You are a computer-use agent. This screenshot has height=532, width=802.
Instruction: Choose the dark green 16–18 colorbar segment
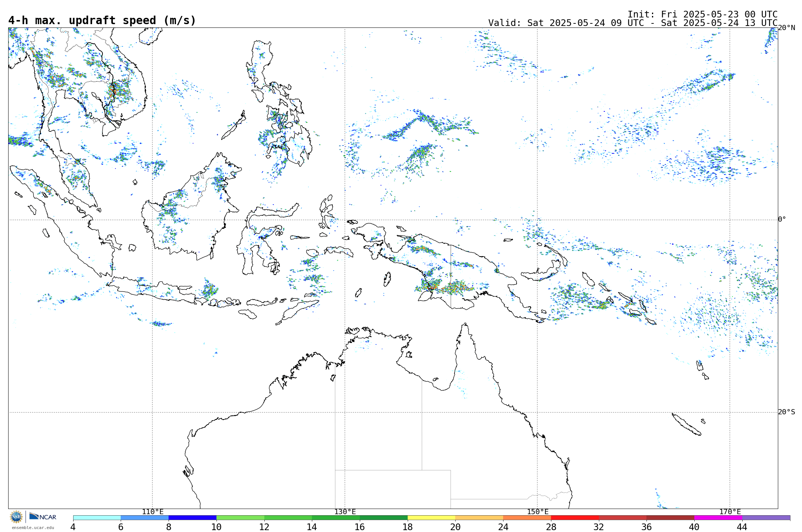384,518
